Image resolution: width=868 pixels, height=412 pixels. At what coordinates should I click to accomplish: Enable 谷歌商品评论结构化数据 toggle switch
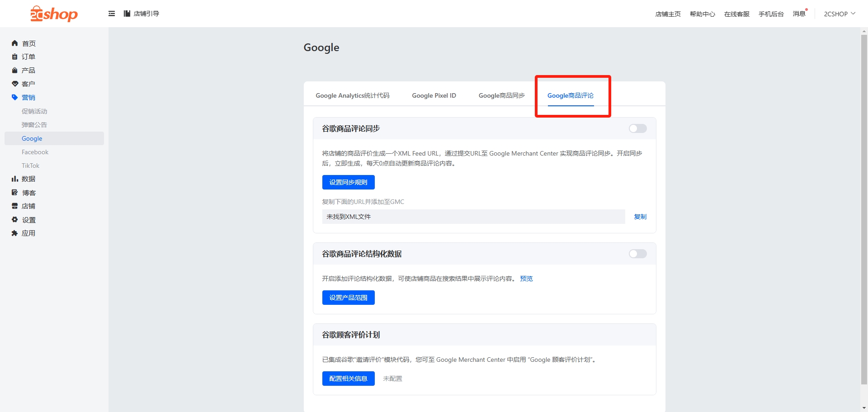pos(637,254)
